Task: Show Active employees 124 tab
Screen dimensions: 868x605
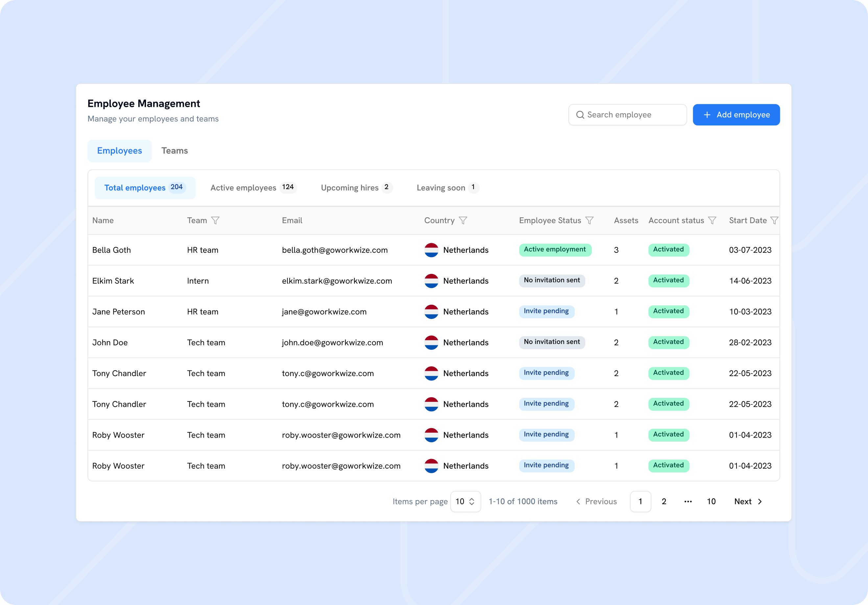Action: tap(253, 187)
